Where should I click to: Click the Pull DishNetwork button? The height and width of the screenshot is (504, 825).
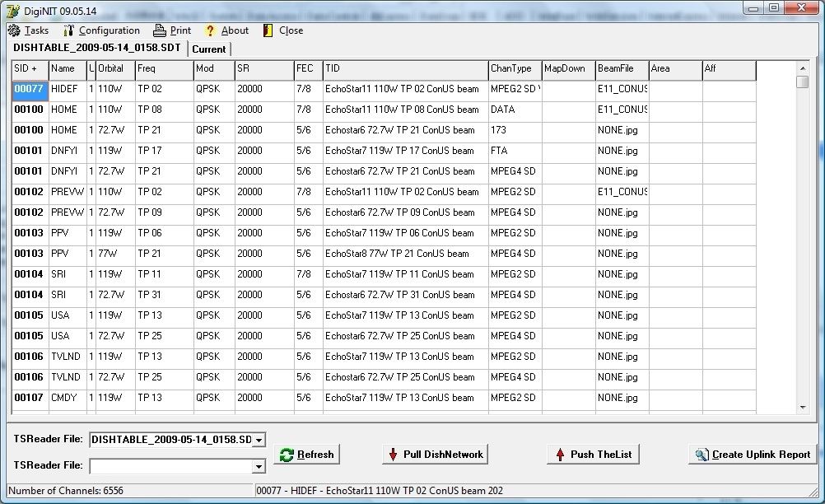click(x=435, y=455)
